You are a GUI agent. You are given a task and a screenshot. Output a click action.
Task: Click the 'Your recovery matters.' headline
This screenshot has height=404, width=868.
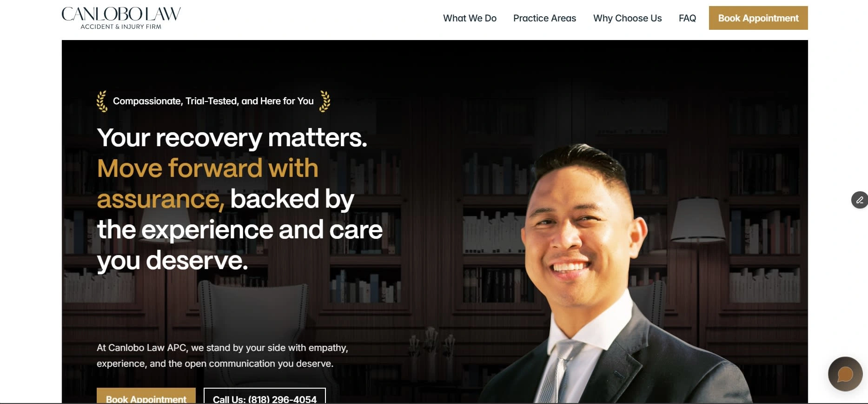click(x=232, y=138)
